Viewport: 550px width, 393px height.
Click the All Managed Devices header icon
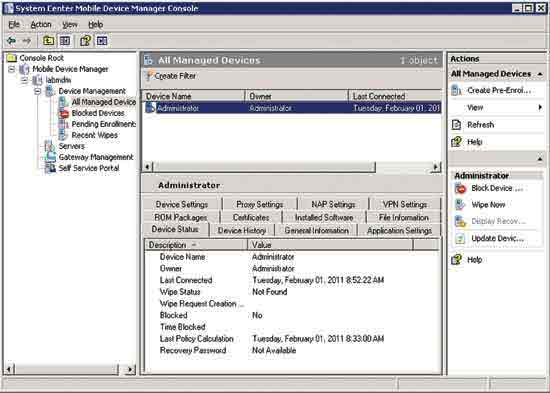point(149,60)
